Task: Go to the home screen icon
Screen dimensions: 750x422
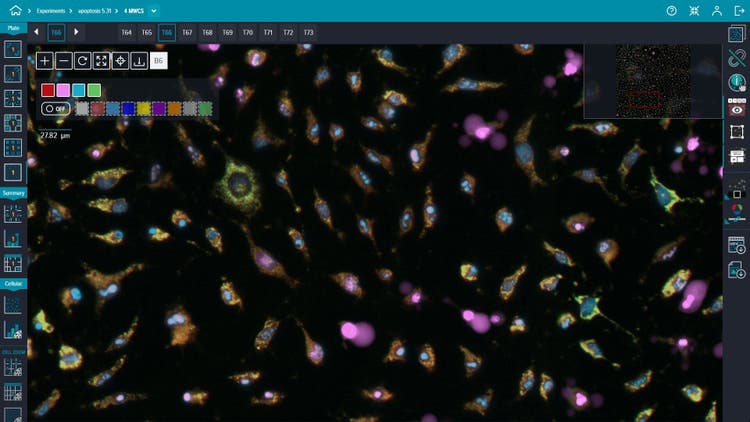Action: pyautogui.click(x=15, y=10)
